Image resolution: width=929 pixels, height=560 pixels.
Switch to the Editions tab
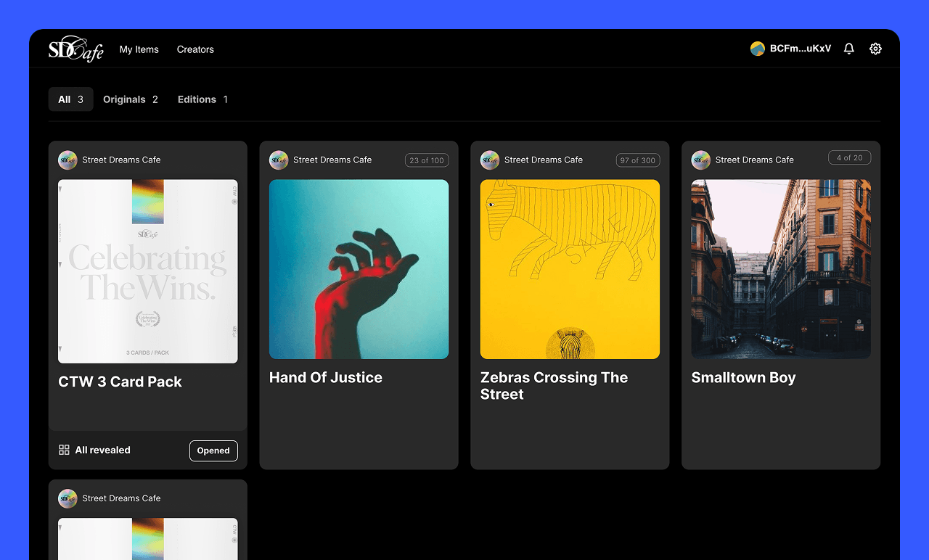pos(202,99)
